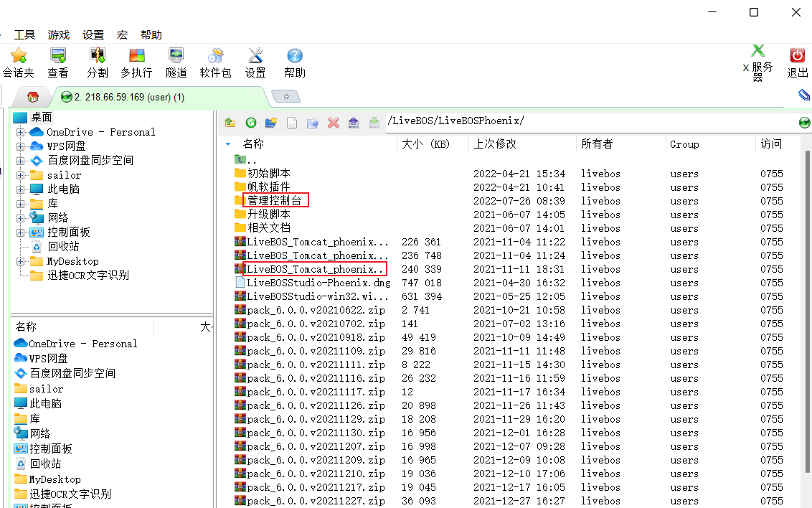This screenshot has width=812, height=508.
Task: Go to the home tab icon
Action: pyautogui.click(x=32, y=97)
